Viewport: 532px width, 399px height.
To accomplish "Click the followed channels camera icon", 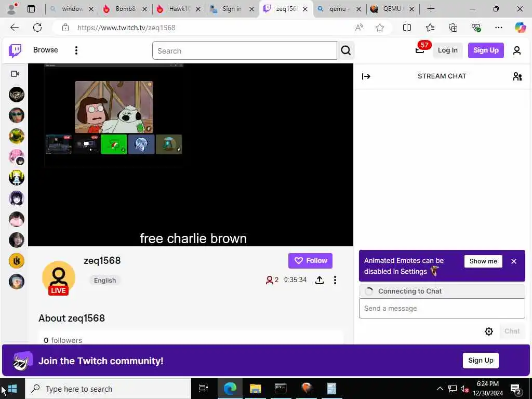I will (15, 74).
